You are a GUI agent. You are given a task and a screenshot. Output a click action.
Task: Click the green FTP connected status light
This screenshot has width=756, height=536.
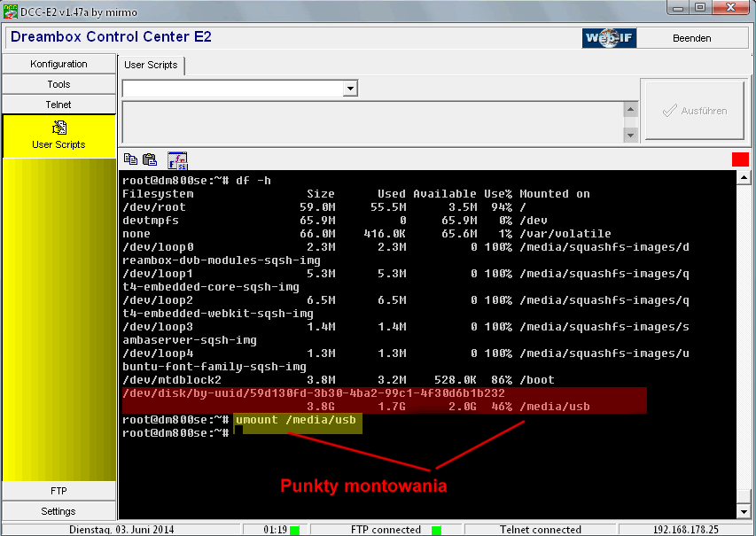[x=436, y=530]
